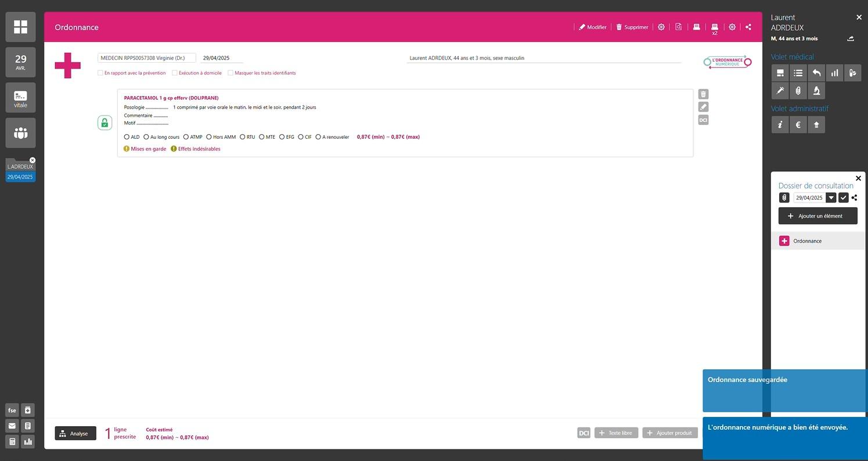Viewport: 868px width, 461px height.
Task: Open the consultation date dropdown arrow
Action: 831,198
